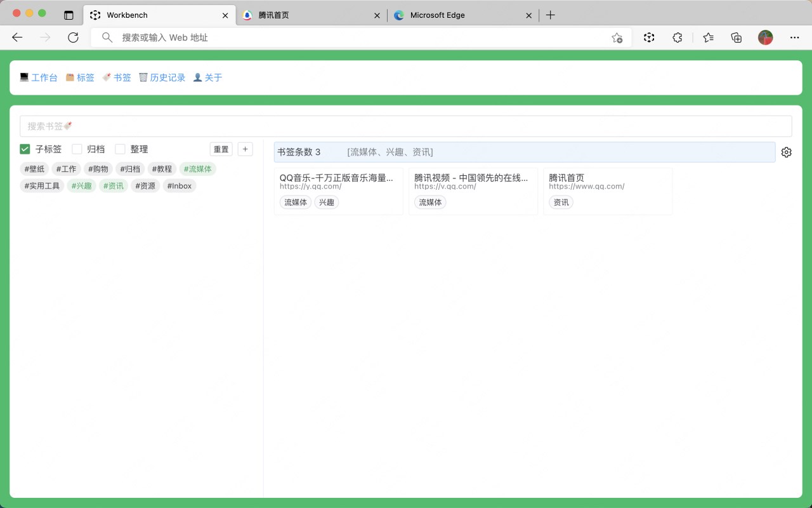Select the #资源 tag
This screenshot has width=812, height=508.
point(145,186)
